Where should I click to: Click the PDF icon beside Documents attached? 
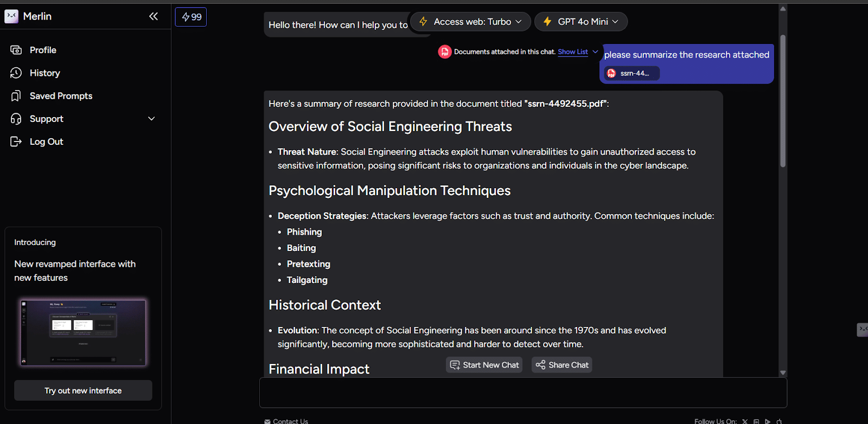click(x=445, y=52)
